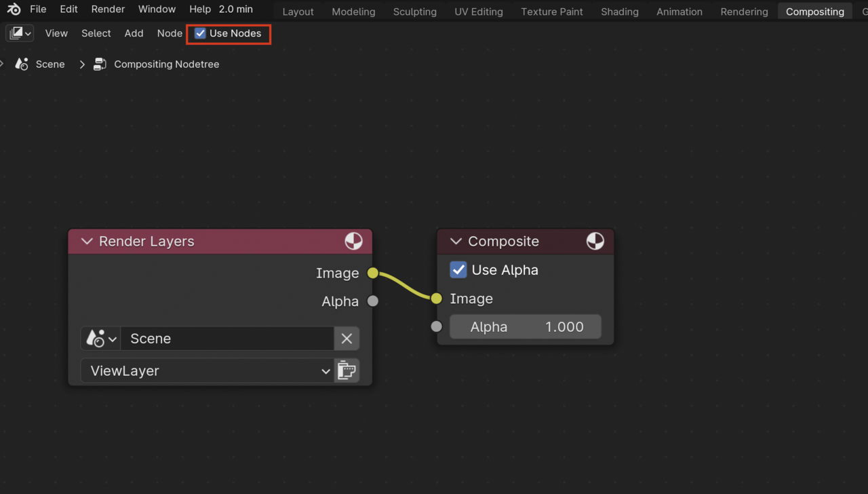Screen dimensions: 868x494
Task: Open the Render menu in the top bar
Action: [107, 9]
